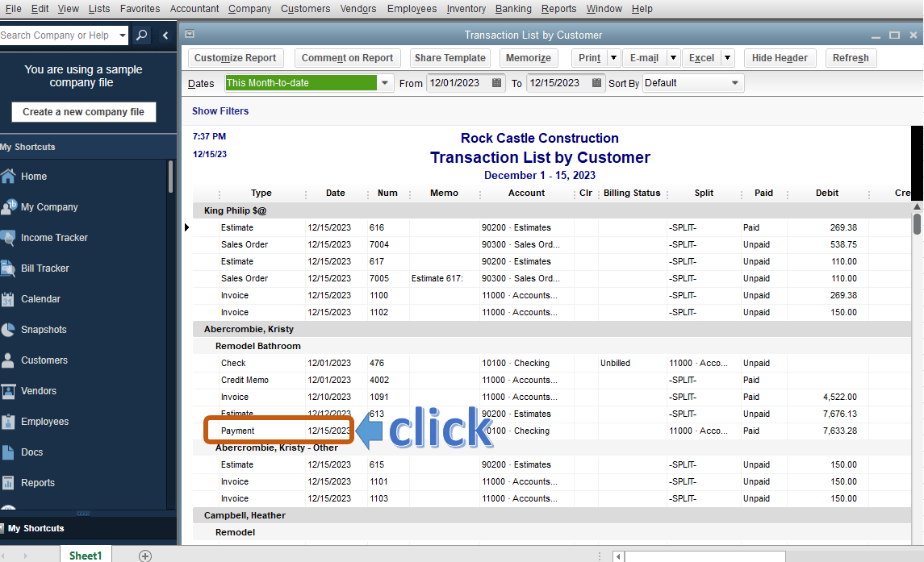Click invoice number 1091
The height and width of the screenshot is (562, 924).
coord(379,397)
